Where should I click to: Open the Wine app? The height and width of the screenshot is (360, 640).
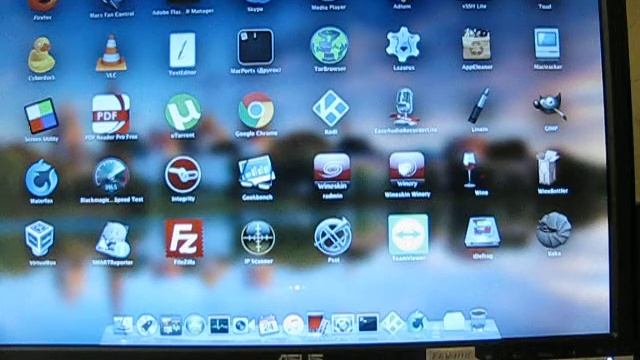click(470, 170)
